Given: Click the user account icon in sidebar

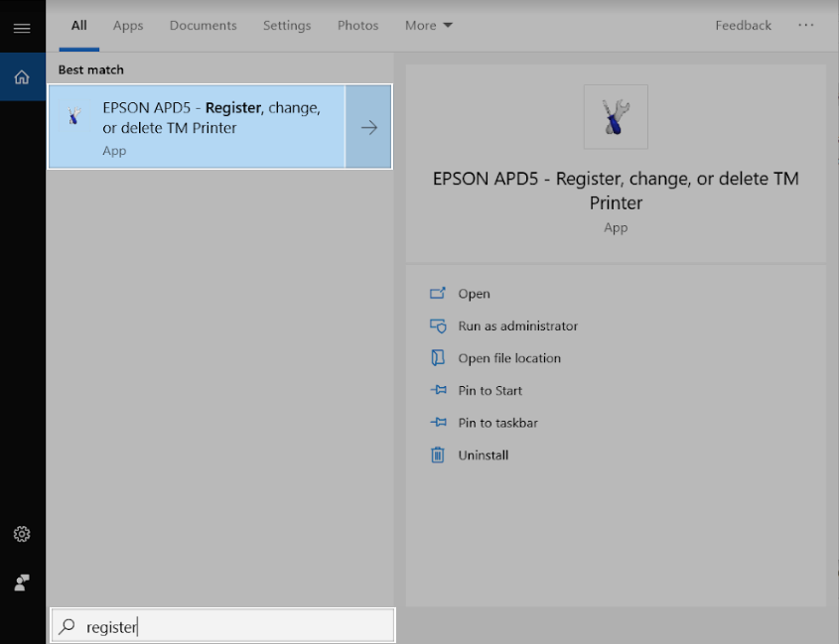Looking at the screenshot, I should [22, 582].
